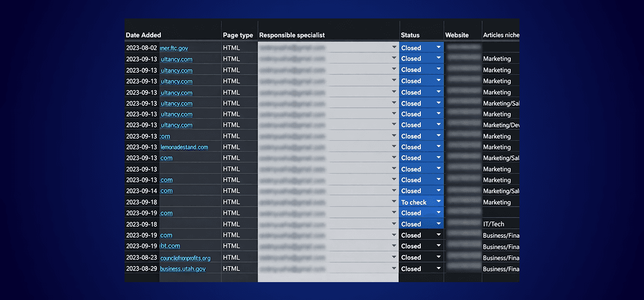The height and width of the screenshot is (300, 644).
Task: Open Status dropdown in the councilofnonprofits.org row
Action: tap(438, 257)
